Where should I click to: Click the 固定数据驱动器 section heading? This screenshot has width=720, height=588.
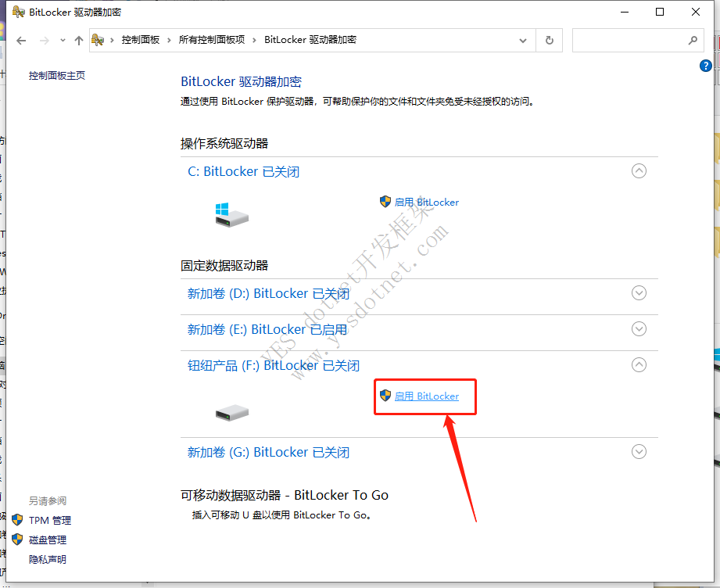coord(224,266)
